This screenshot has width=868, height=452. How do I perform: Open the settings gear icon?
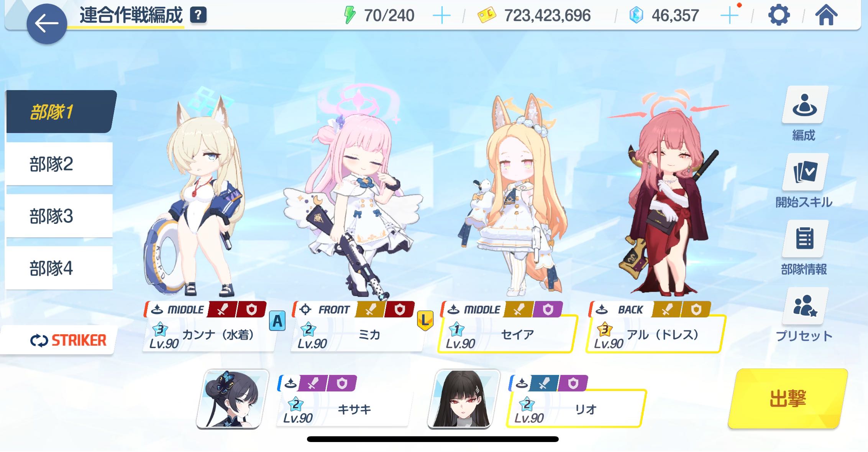tap(779, 16)
